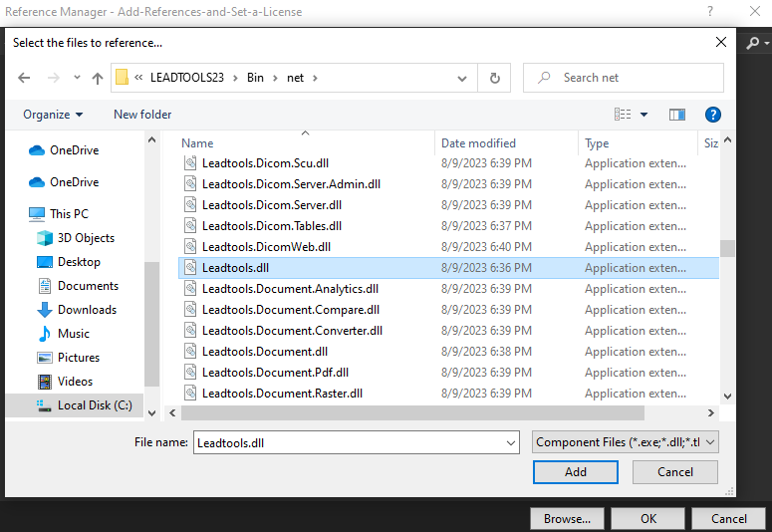
Task: Go up one folder level
Action: (x=98, y=78)
